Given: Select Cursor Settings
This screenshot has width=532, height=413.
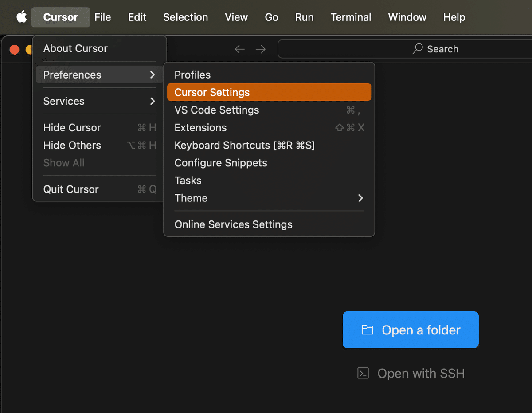Looking at the screenshot, I should pos(269,92).
